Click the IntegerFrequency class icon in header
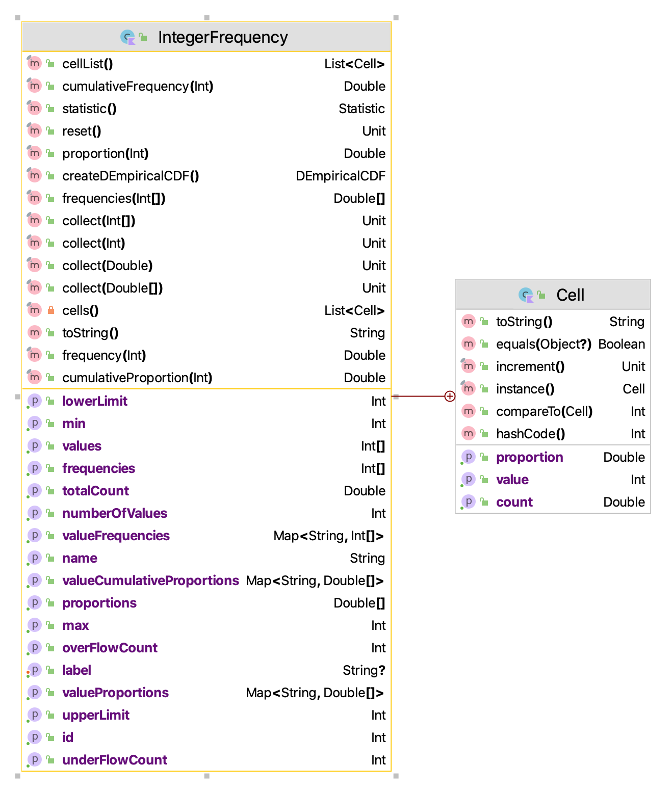672x792 pixels. [x=127, y=37]
